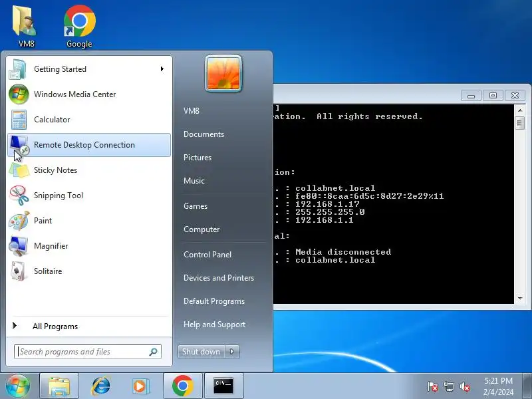This screenshot has height=399, width=532.
Task: Open Music from Start menu
Action: [x=194, y=181]
